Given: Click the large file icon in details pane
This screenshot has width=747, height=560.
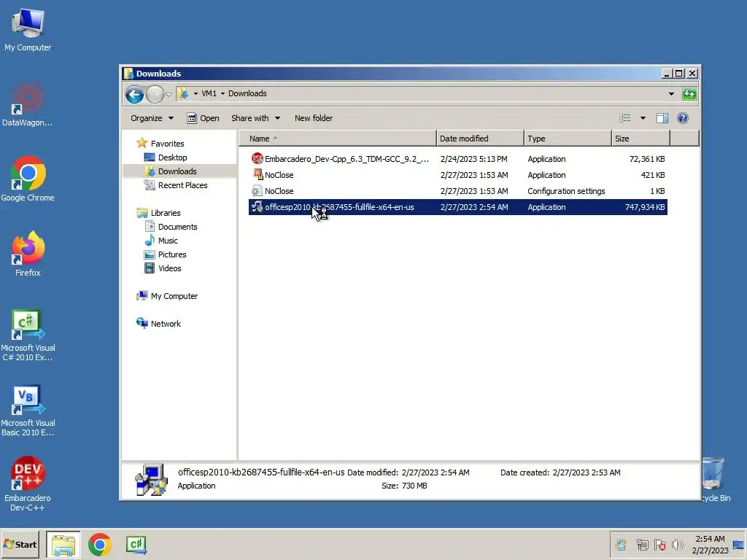Looking at the screenshot, I should click(x=151, y=480).
